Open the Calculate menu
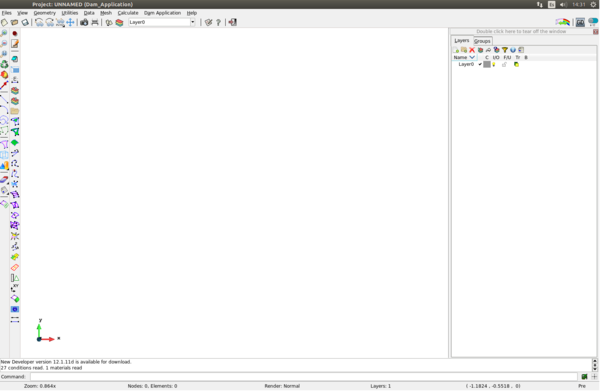This screenshot has height=391, width=600. (128, 13)
